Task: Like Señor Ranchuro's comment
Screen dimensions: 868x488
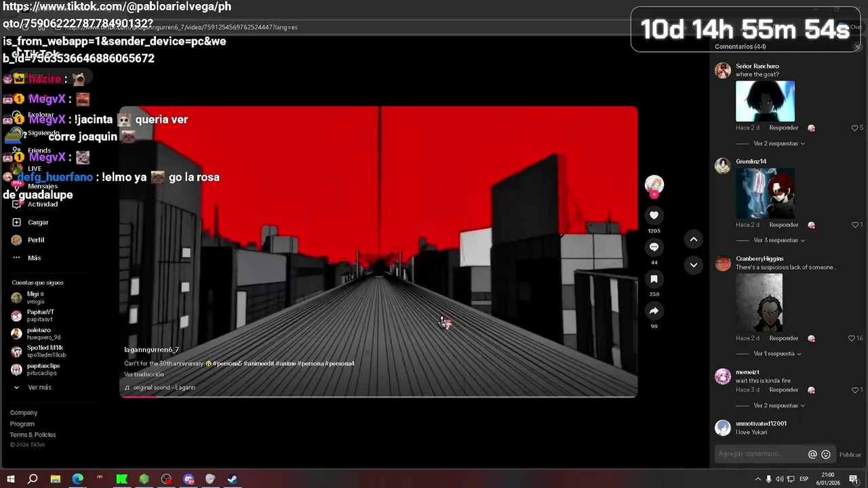Action: pyautogui.click(x=854, y=127)
